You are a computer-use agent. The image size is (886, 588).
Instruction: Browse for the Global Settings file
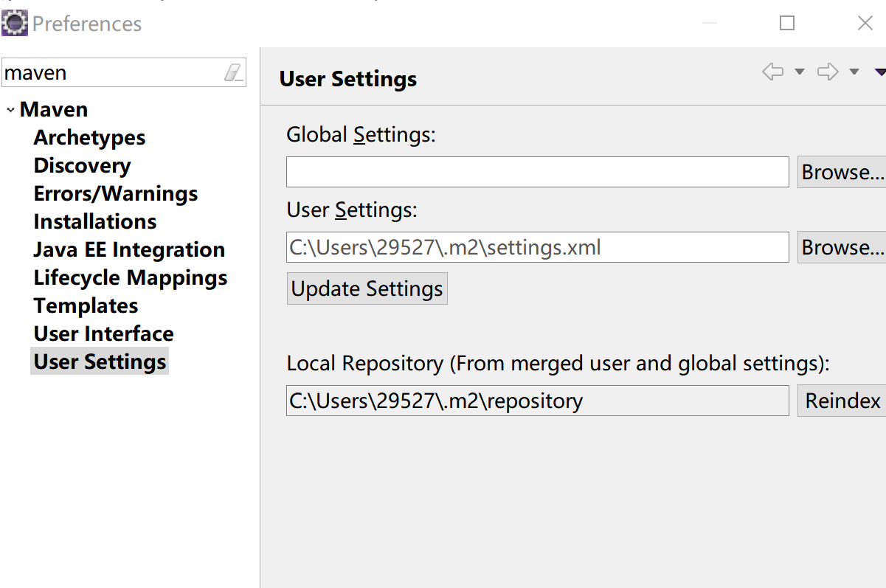point(842,172)
